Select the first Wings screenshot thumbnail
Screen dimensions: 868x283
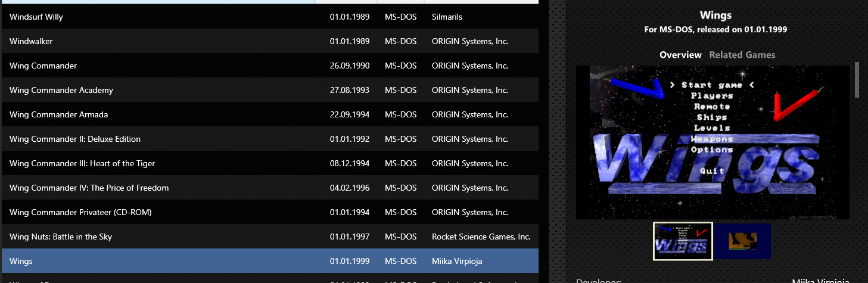[683, 241]
